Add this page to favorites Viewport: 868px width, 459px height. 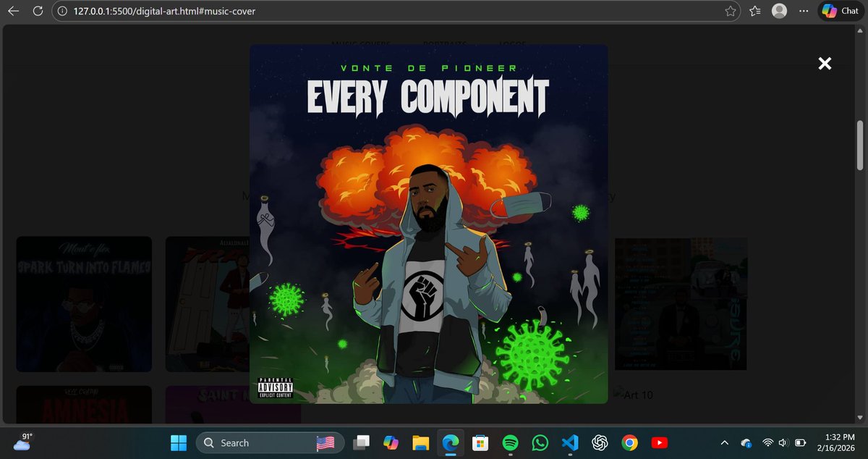731,12
